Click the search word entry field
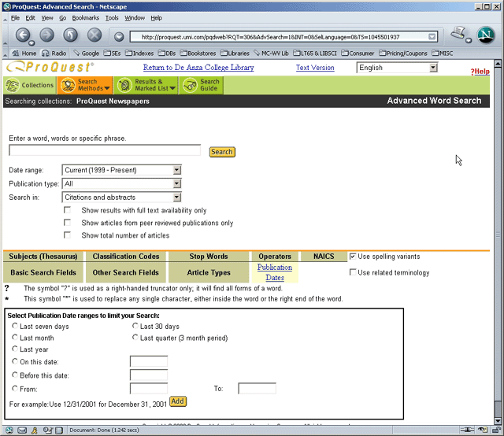 (x=105, y=151)
